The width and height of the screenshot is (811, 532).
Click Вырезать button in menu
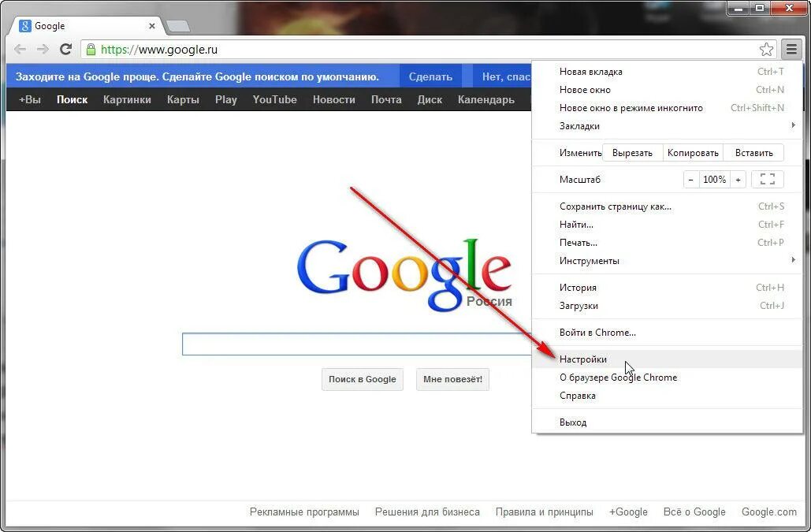pos(632,153)
